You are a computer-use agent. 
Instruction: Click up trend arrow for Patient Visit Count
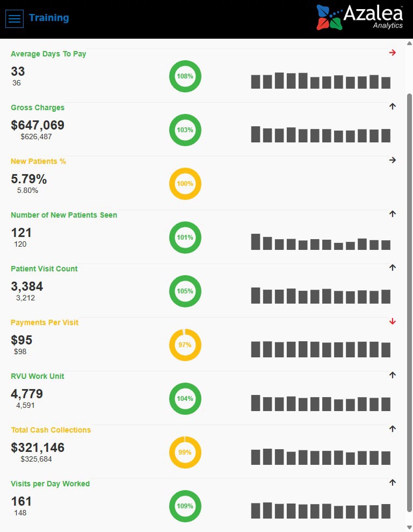[393, 268]
